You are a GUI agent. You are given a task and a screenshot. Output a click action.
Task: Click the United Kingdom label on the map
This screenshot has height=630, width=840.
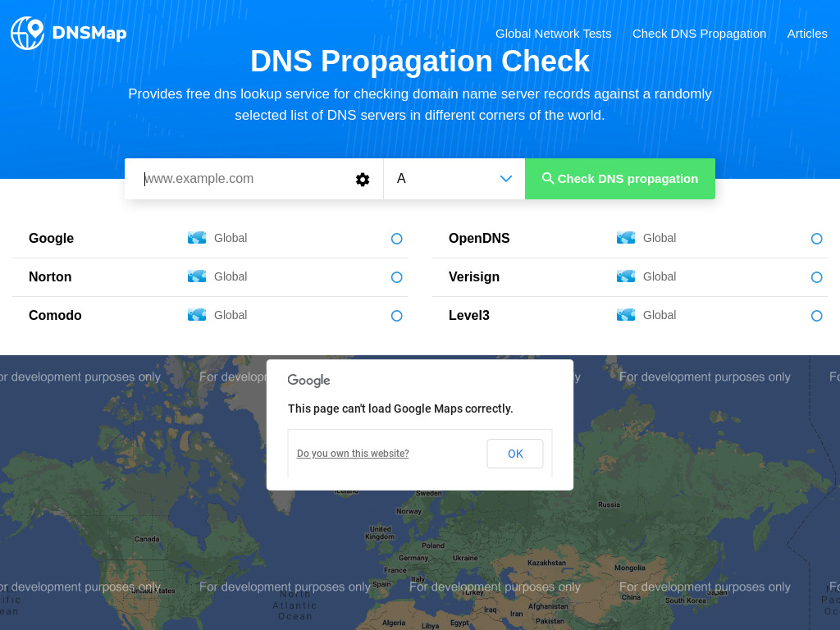pyautogui.click(x=380, y=532)
